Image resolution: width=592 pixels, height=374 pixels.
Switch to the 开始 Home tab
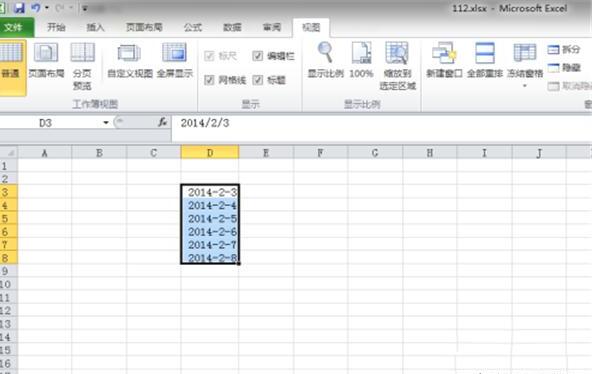[x=56, y=27]
